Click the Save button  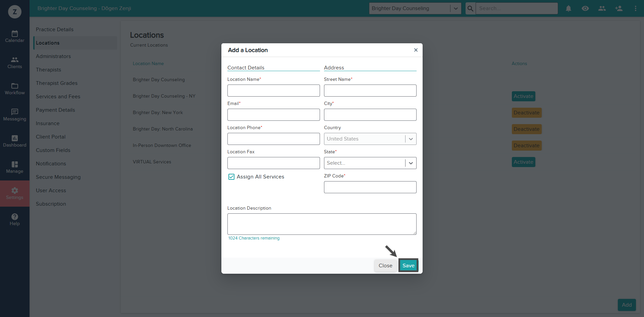pos(408,265)
